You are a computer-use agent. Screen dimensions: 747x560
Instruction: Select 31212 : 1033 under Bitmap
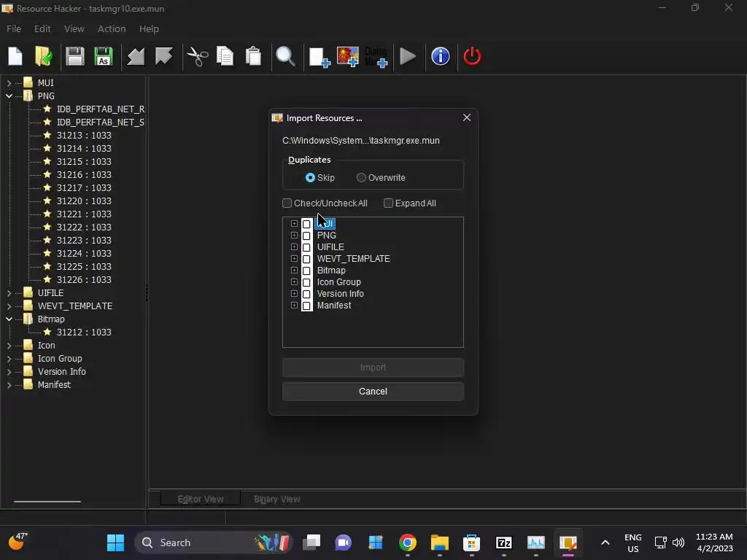tap(84, 332)
